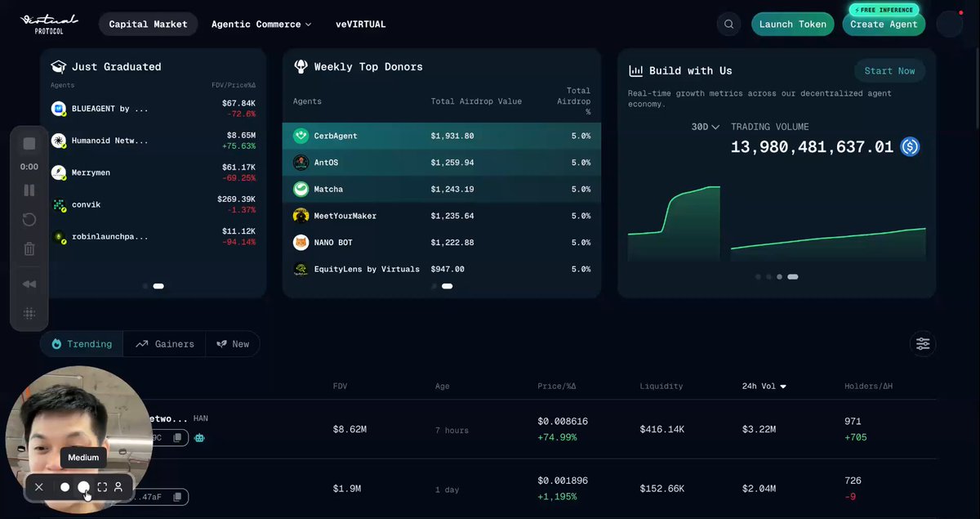Open the CerbAgent donor row
Viewport: 980px width, 519px height.
click(442, 136)
